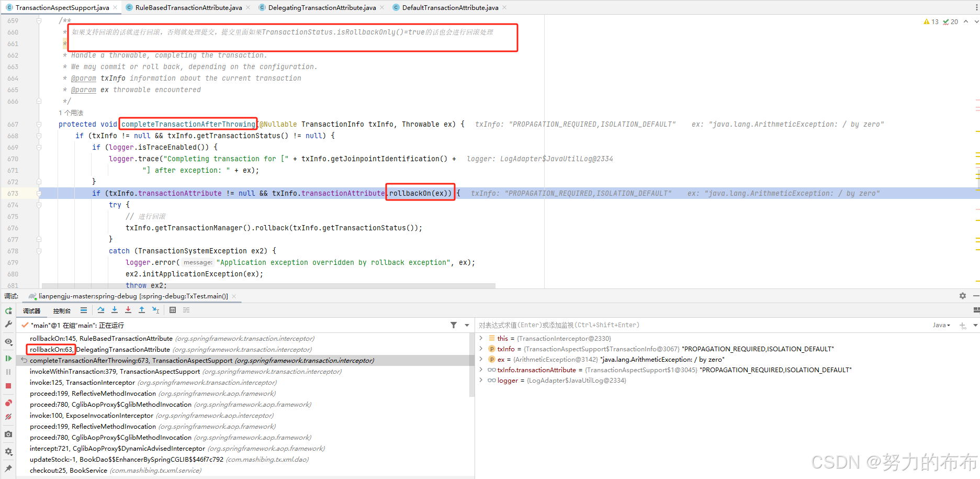This screenshot has height=479, width=980.
Task: Click the add watch plus icon
Action: (x=963, y=325)
